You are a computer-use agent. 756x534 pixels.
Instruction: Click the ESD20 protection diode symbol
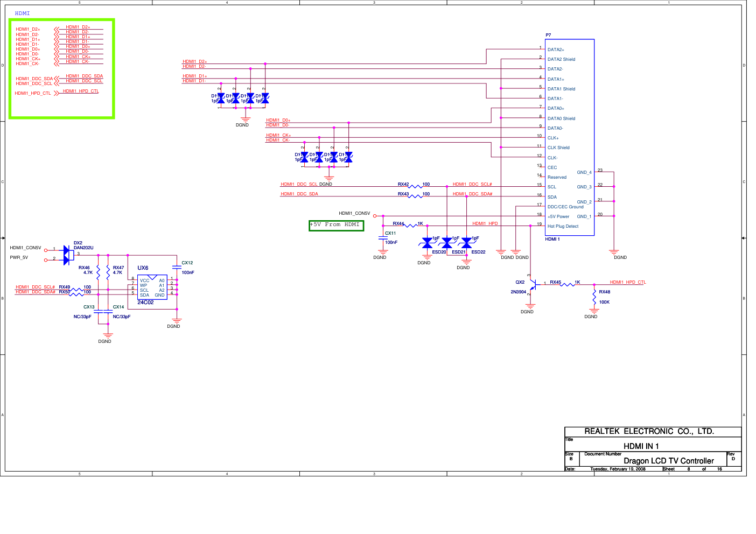point(427,243)
